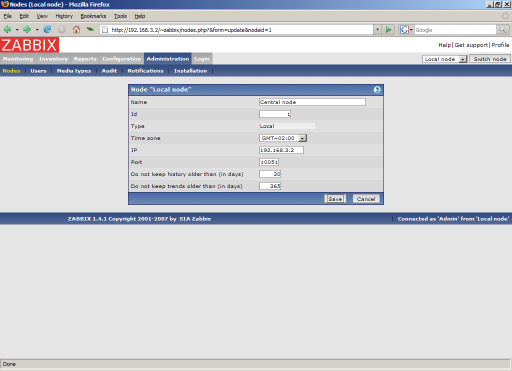Open the Get support link

coord(471,45)
